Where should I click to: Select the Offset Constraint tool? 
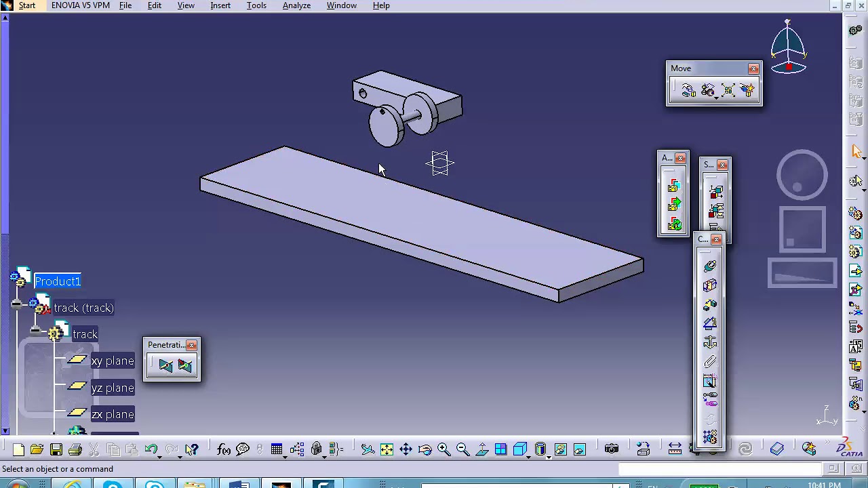pyautogui.click(x=710, y=304)
